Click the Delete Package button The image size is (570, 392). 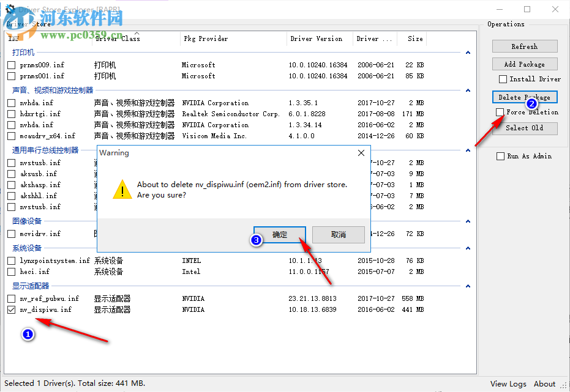[524, 97]
